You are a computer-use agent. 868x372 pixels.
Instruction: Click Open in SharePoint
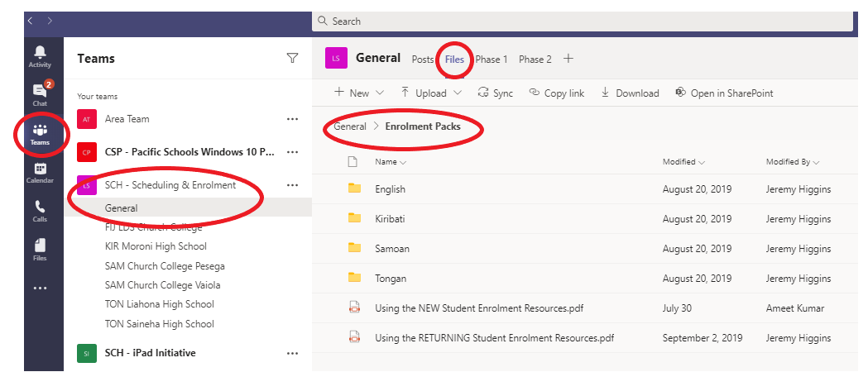724,93
